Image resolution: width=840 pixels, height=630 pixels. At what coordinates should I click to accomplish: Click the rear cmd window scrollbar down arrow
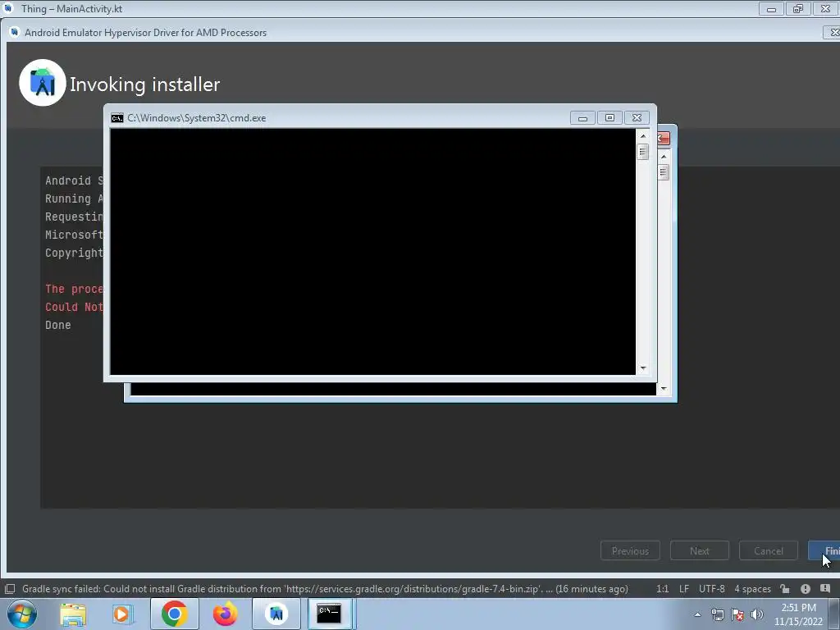(664, 389)
